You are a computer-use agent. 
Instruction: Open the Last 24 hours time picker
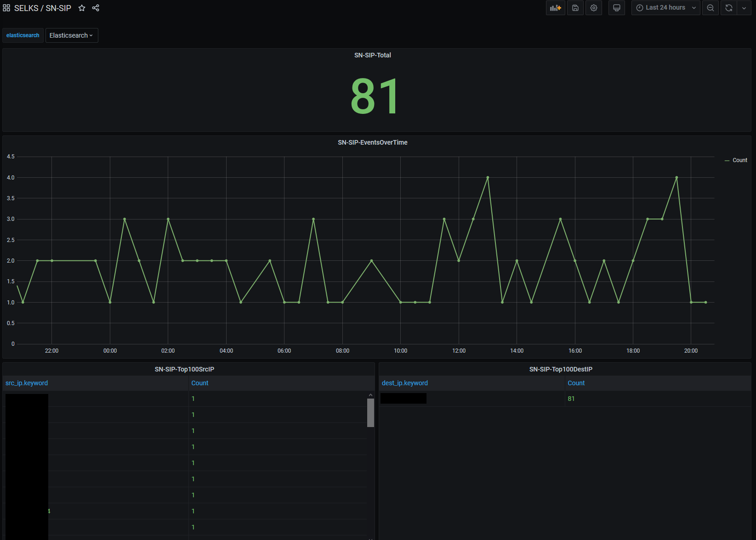pos(665,8)
